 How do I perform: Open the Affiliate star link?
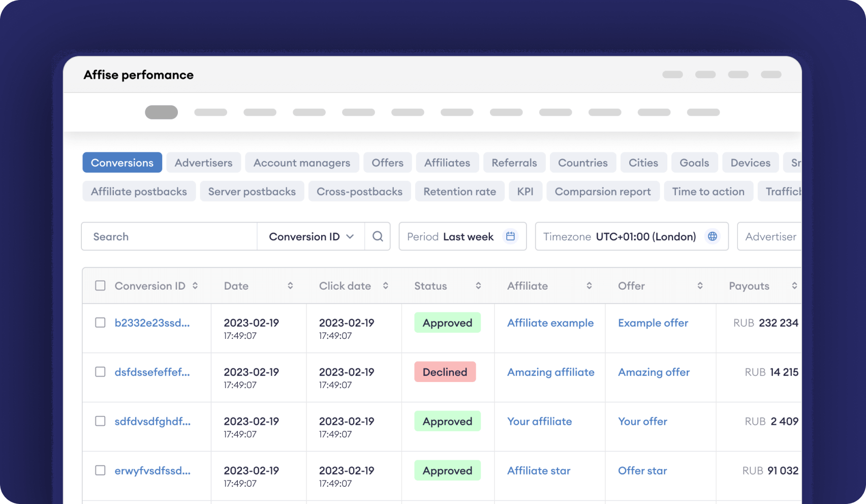coord(539,470)
